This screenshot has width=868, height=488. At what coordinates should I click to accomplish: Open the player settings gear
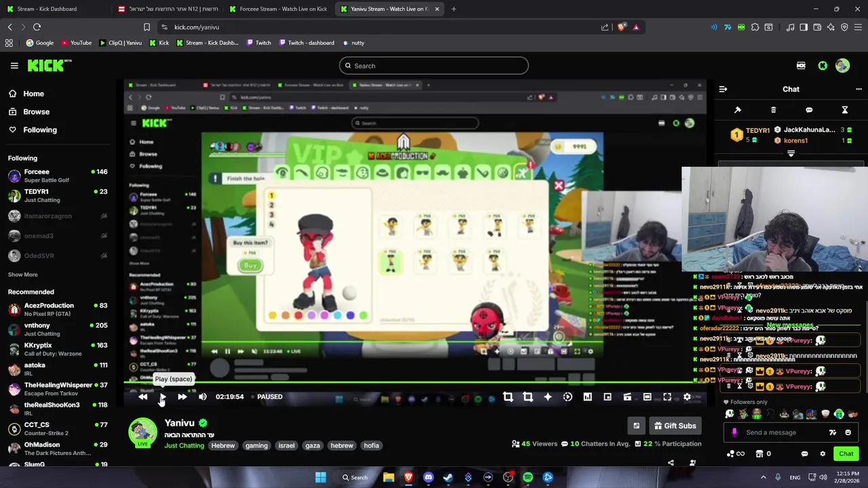tap(687, 397)
